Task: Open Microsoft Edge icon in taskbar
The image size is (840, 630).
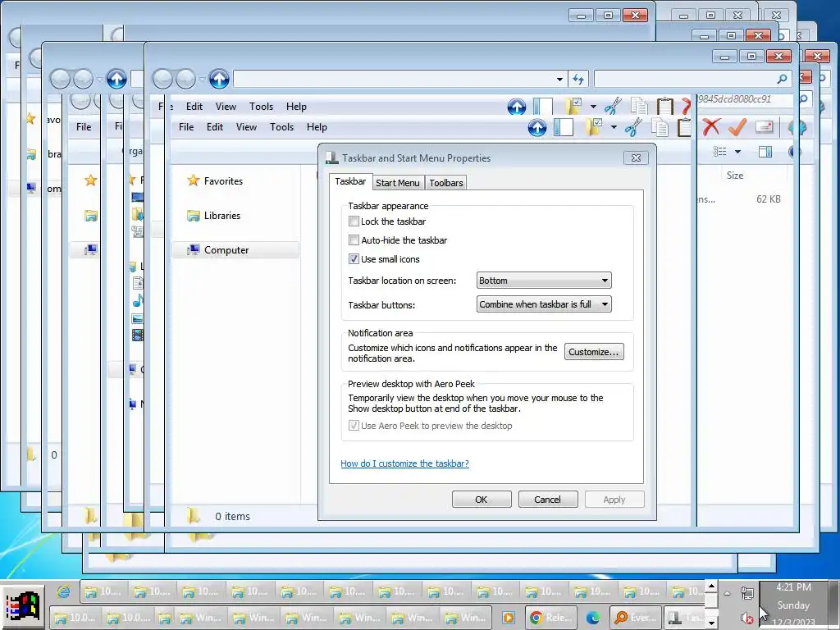Action: 592,618
